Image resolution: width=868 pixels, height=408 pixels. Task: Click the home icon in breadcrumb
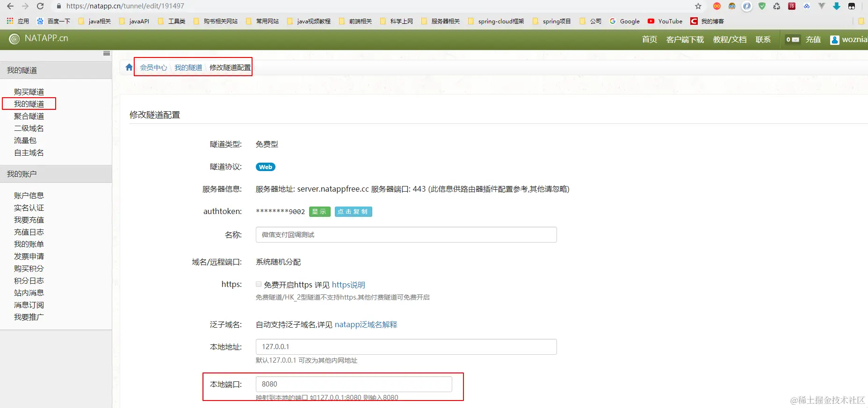point(129,67)
